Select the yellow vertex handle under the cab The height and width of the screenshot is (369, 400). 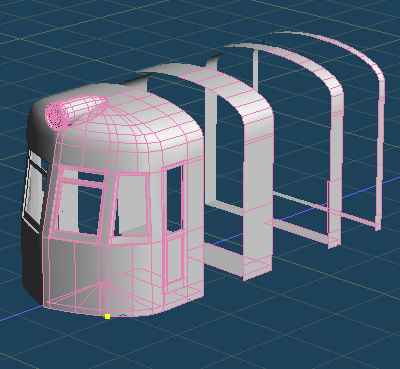point(107,316)
